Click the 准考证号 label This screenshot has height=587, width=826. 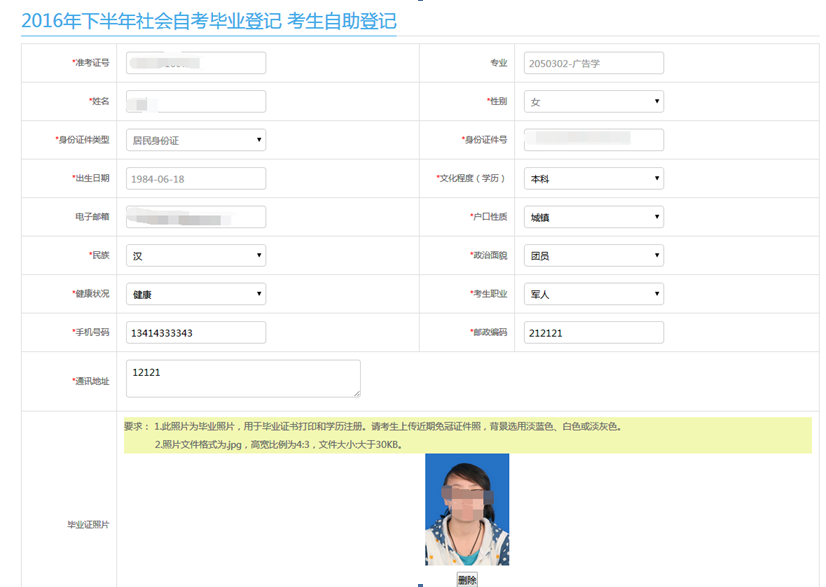(91, 62)
